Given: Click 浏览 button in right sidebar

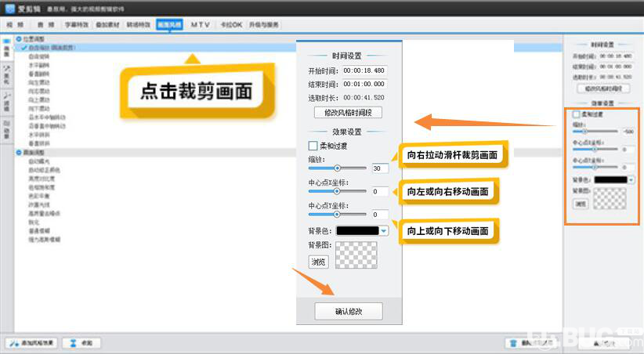Looking at the screenshot, I should pos(581,204).
